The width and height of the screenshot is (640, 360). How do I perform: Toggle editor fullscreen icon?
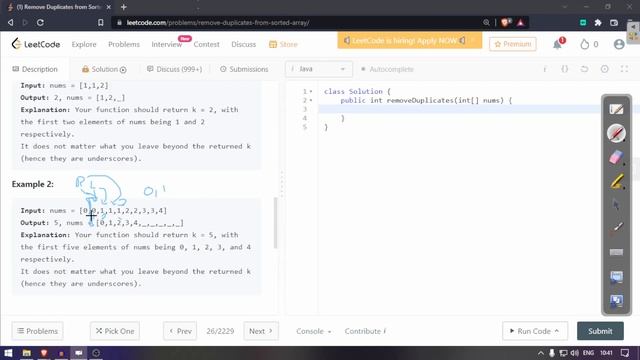click(x=624, y=69)
